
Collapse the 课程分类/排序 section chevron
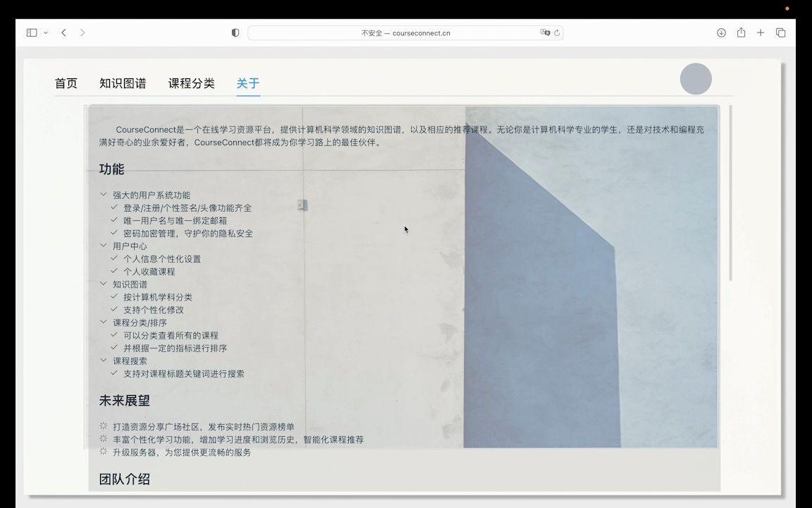[103, 322]
